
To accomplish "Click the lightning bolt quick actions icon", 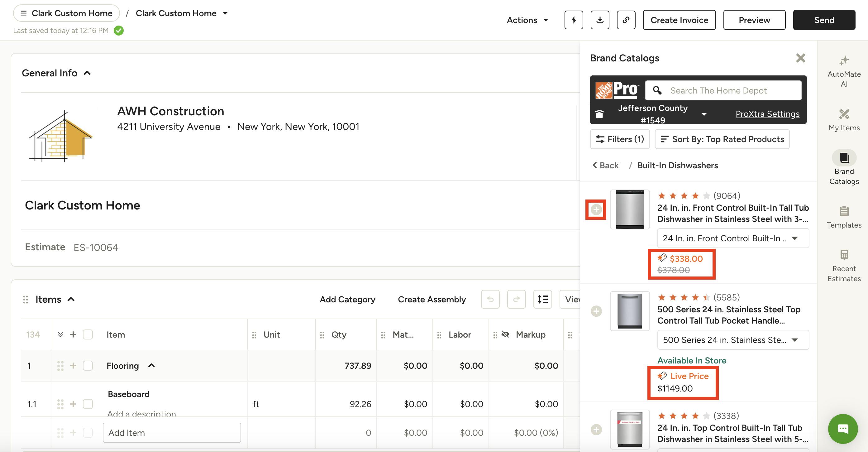I will (574, 20).
